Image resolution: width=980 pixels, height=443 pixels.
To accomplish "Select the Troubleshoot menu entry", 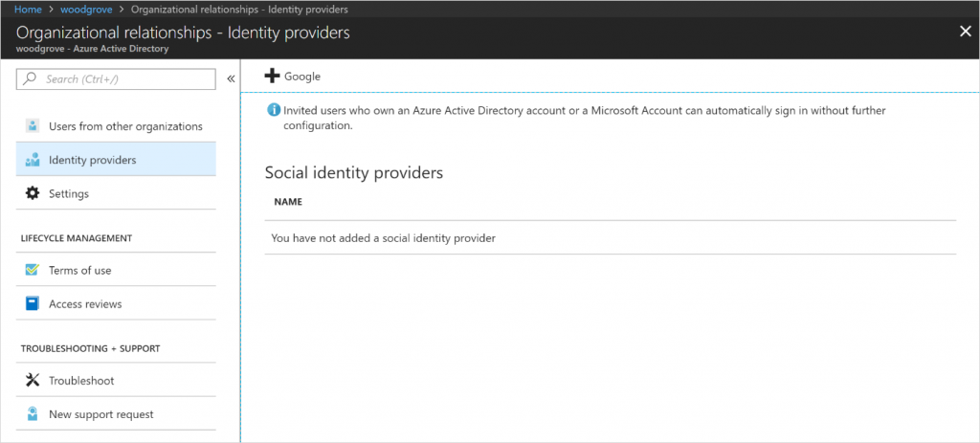I will 81,381.
